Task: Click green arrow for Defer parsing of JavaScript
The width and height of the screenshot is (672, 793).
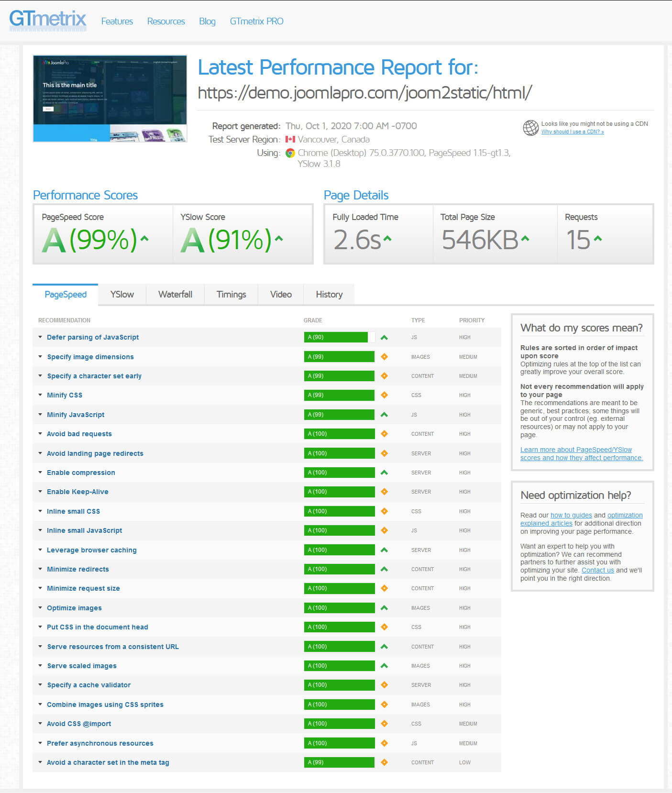Action: click(384, 338)
